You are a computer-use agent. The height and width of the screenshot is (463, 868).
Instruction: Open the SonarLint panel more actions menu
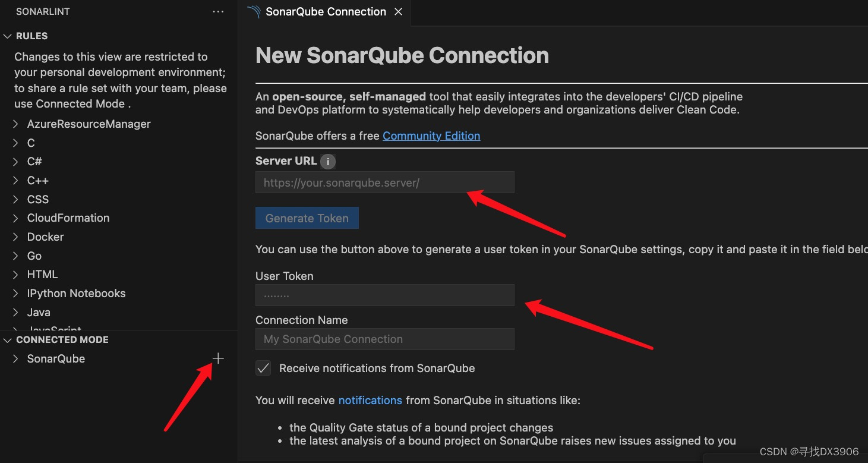pos(218,12)
